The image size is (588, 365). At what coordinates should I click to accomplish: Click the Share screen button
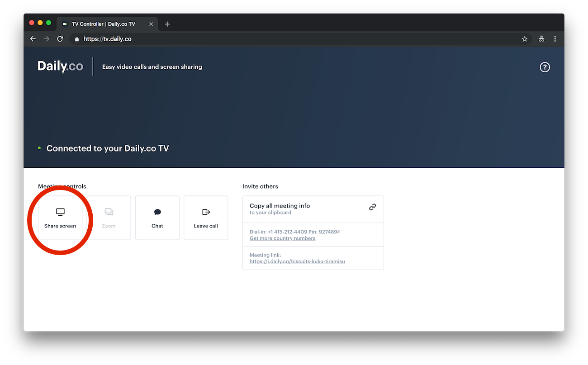point(60,218)
